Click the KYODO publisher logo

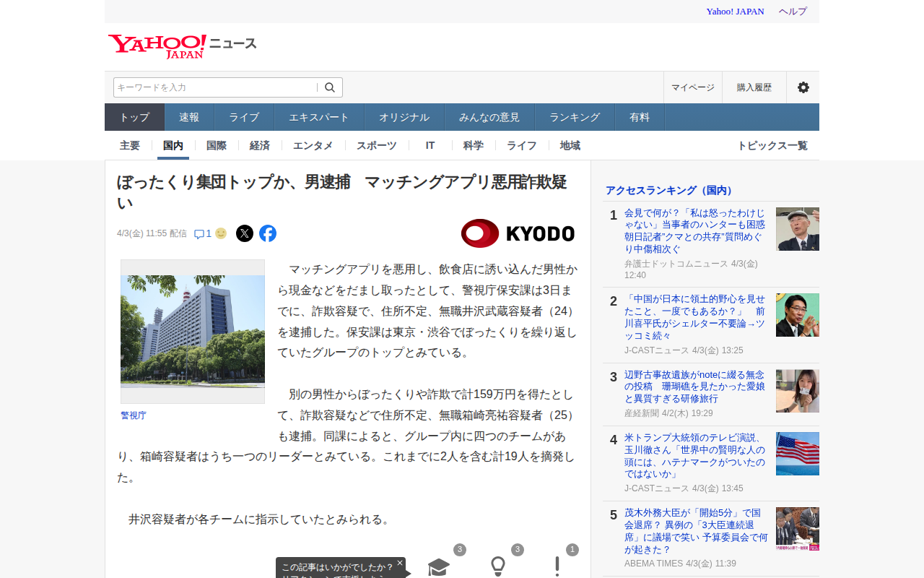coord(518,233)
